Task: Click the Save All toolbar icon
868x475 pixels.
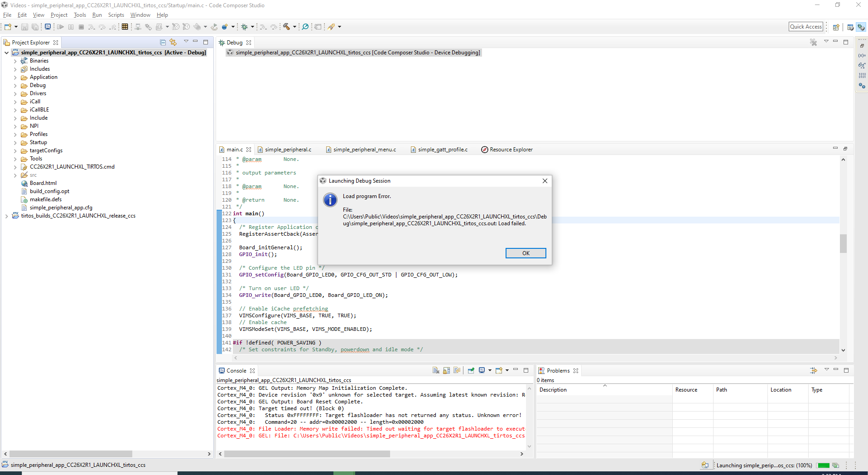Action: coord(35,27)
